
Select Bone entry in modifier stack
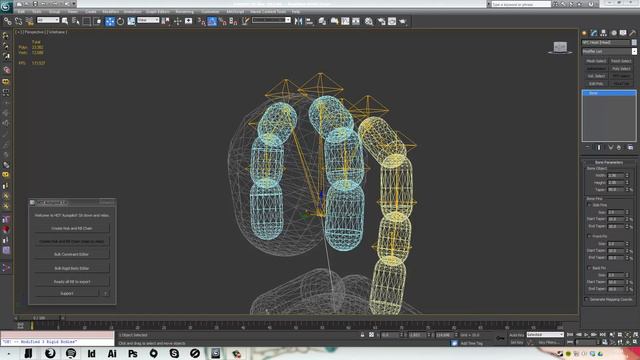click(609, 93)
